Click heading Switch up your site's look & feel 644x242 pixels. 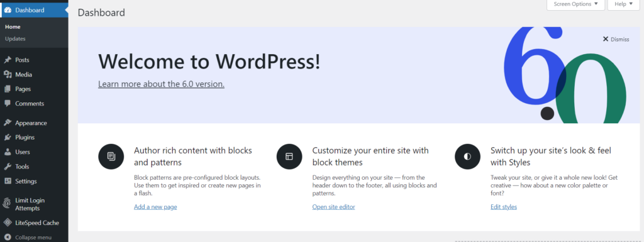551,157
